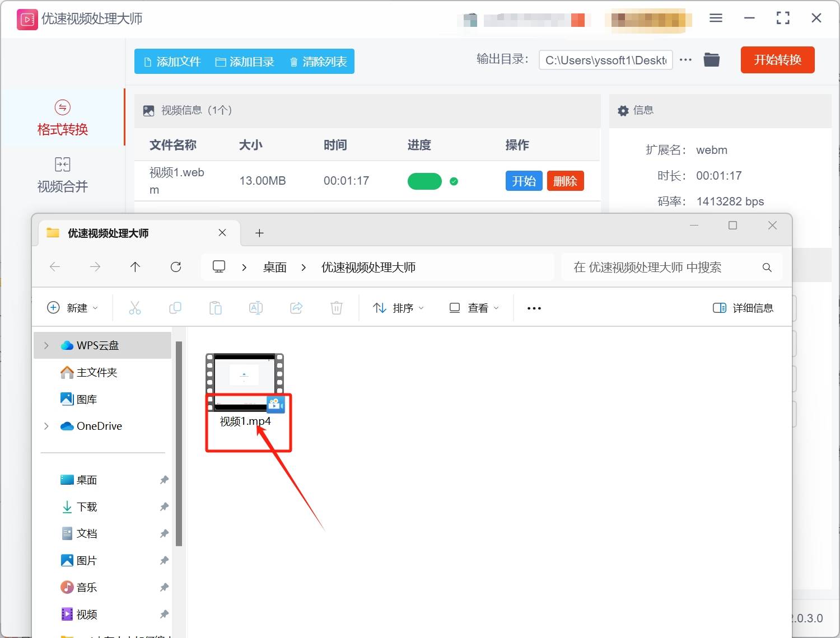Click the search magnifier icon
The width and height of the screenshot is (840, 638).
(x=767, y=268)
